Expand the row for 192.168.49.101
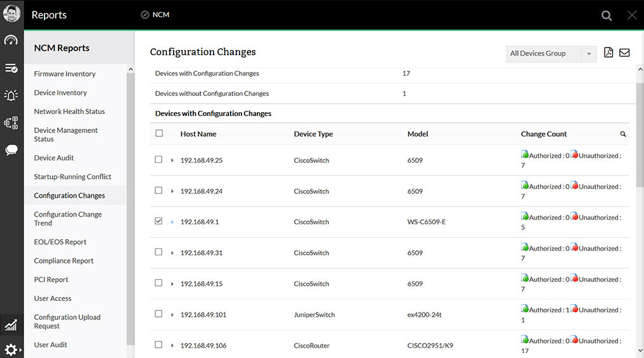Image resolution: width=644 pixels, height=358 pixels. click(x=172, y=315)
